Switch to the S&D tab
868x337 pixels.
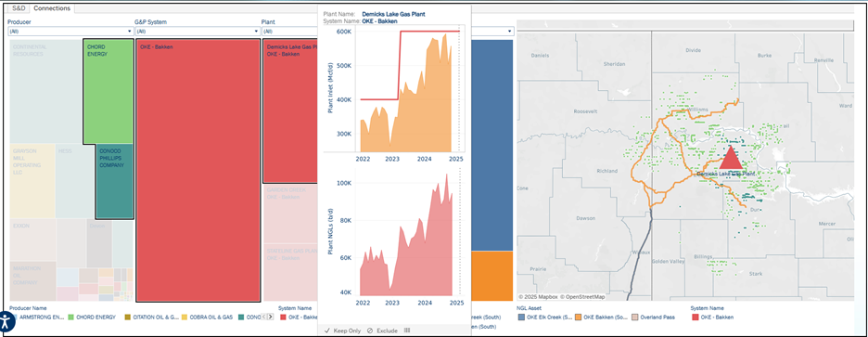[x=19, y=8]
